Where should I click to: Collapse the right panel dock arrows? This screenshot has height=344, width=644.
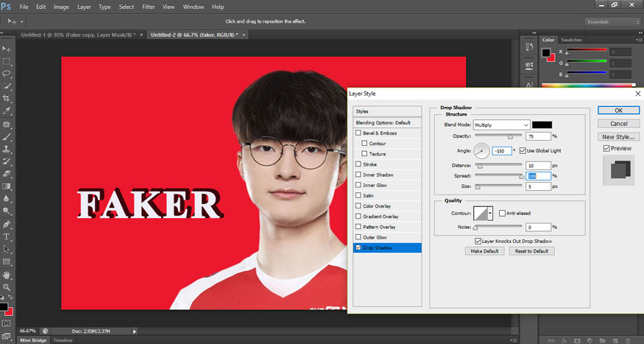click(x=639, y=32)
